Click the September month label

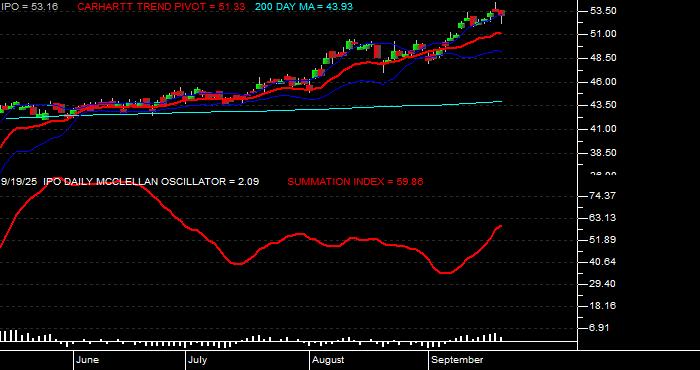(x=457, y=360)
